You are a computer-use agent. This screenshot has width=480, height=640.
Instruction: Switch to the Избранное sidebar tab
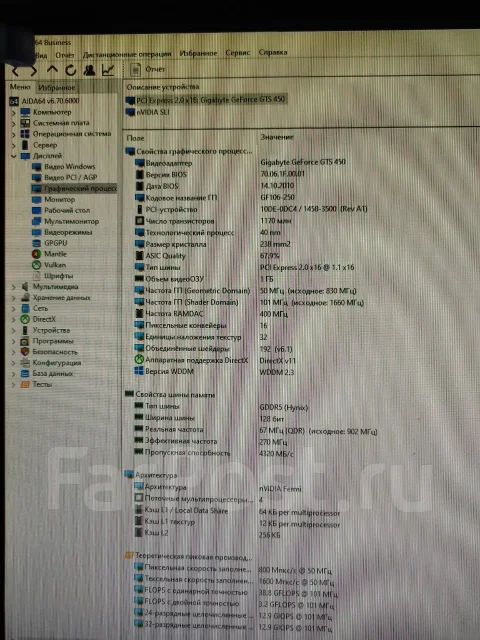click(56, 87)
